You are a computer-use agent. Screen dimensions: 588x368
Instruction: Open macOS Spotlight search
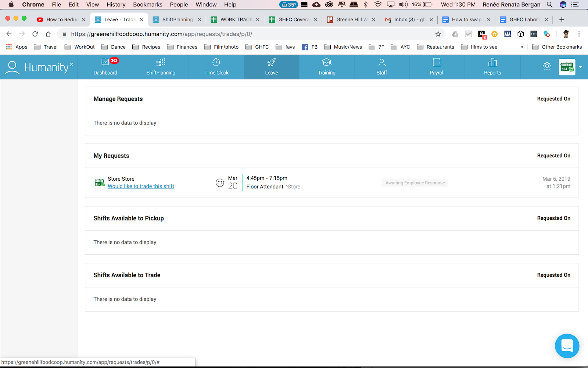(x=549, y=4)
